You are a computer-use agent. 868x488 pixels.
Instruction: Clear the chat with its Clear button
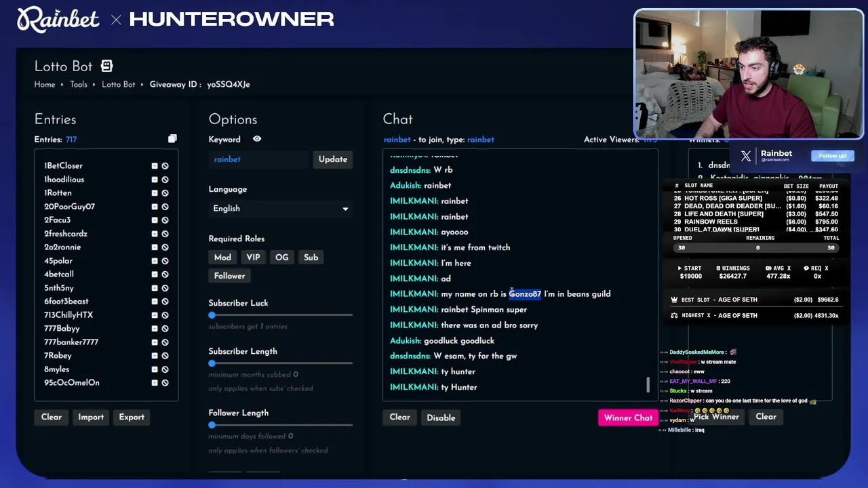400,417
